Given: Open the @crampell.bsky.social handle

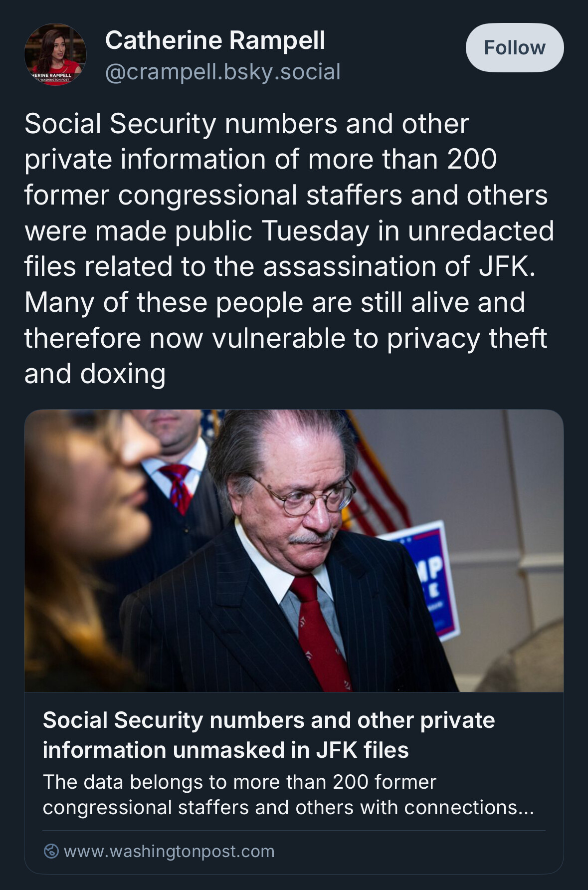Looking at the screenshot, I should pyautogui.click(x=223, y=72).
